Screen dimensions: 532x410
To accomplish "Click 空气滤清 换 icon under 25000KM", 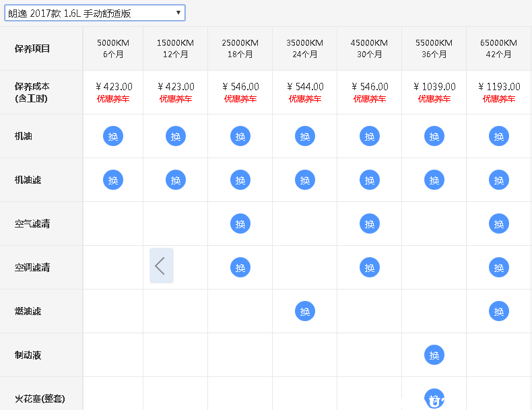I will pyautogui.click(x=240, y=224).
